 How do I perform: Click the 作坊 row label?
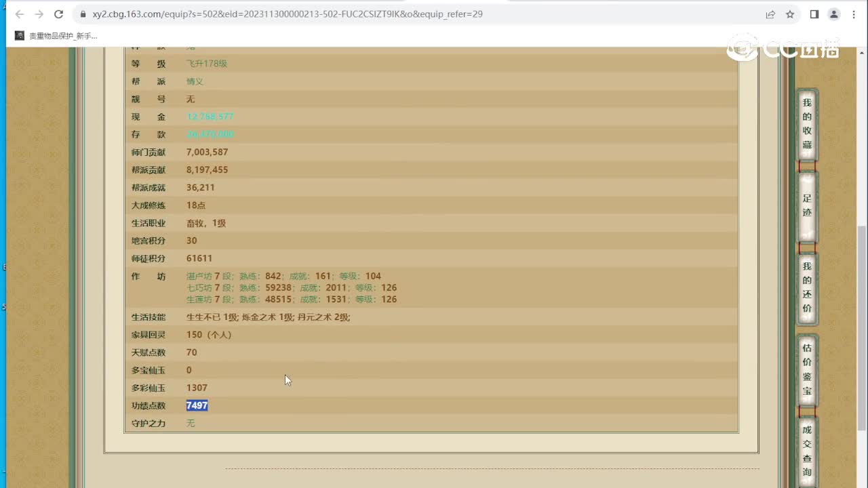[x=149, y=277]
